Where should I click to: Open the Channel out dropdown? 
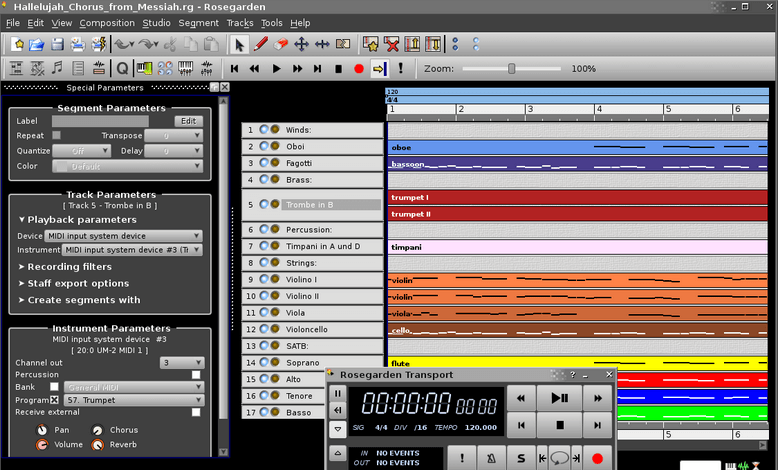(x=182, y=363)
